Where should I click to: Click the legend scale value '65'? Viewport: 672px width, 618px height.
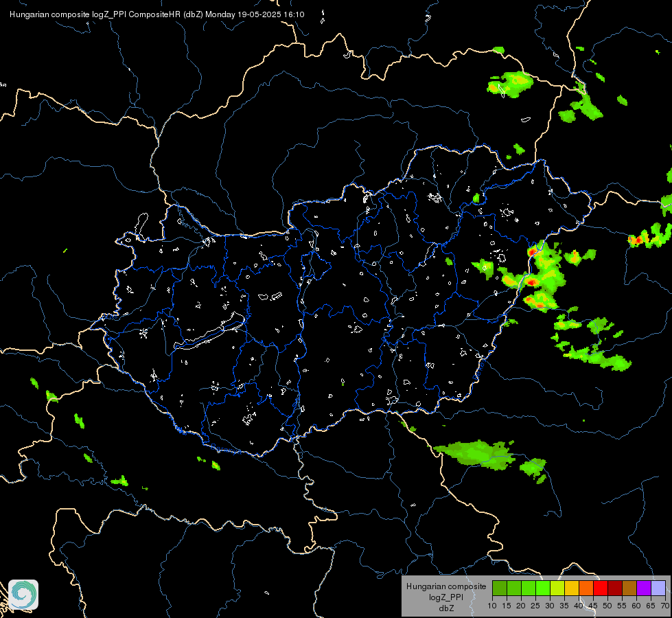tap(651, 606)
